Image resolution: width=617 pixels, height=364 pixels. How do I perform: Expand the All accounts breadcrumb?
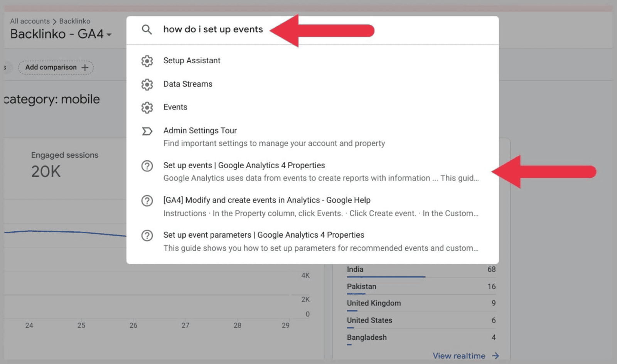coord(30,21)
